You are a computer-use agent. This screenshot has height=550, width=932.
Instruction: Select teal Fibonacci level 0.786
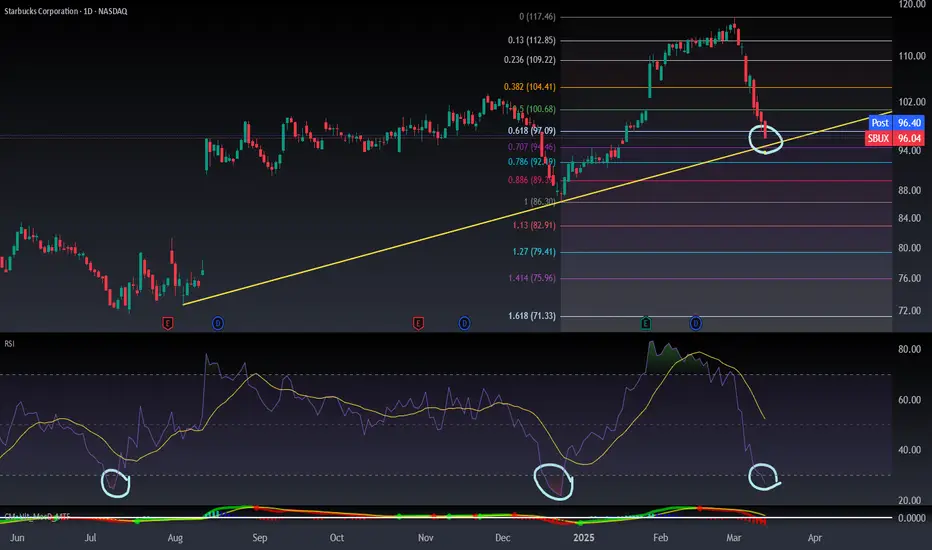pos(531,162)
